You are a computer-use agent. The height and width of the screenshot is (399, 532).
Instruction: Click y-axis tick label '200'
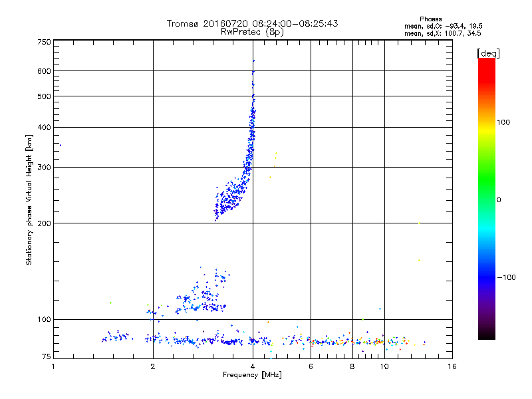tap(44, 223)
